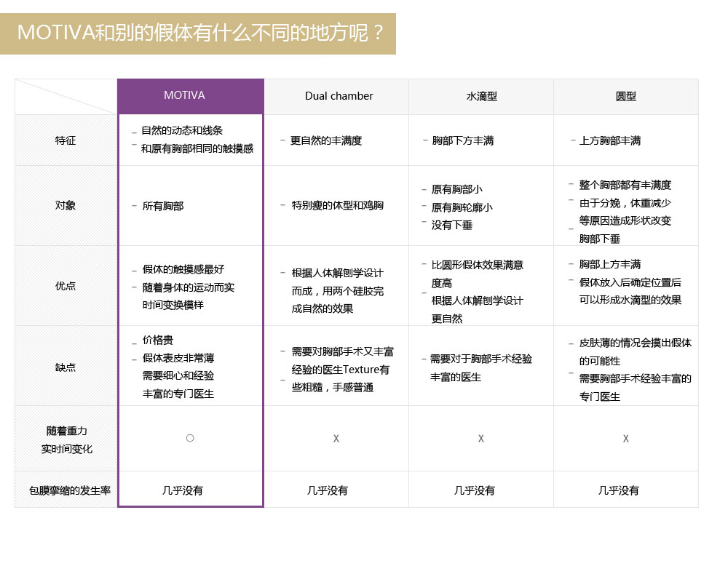Click the X in the 水滴型 column
728x574 pixels.
[x=480, y=438]
